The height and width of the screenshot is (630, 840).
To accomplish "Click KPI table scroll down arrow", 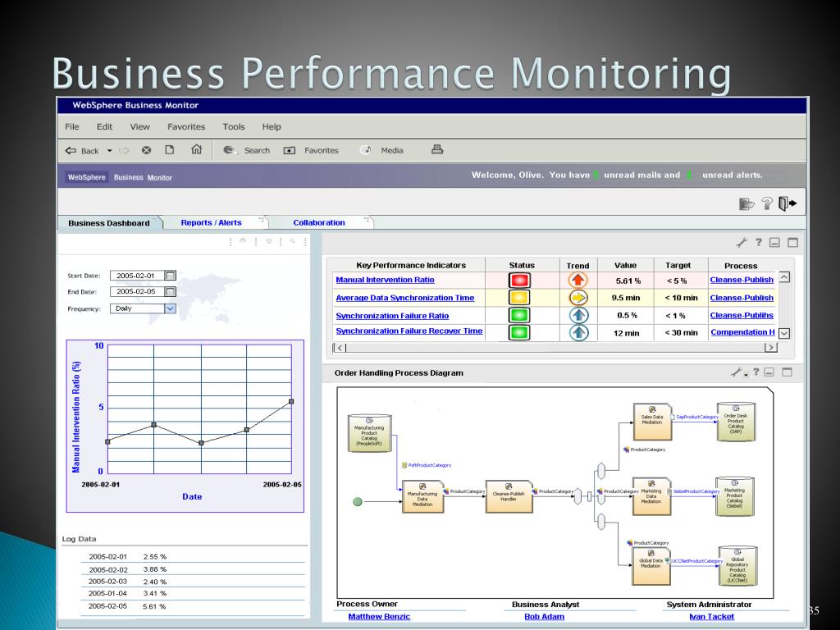I will (x=784, y=333).
